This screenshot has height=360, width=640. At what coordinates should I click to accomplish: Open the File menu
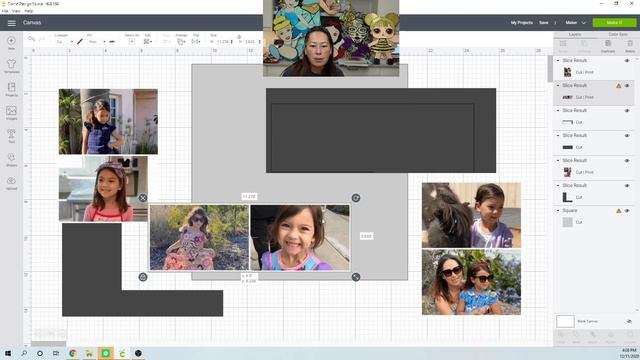pos(5,11)
